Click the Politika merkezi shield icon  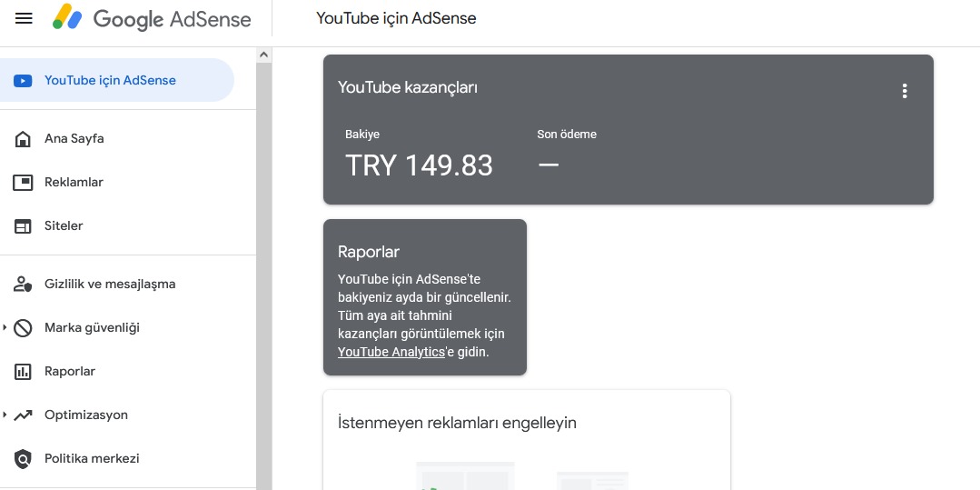pyautogui.click(x=23, y=459)
